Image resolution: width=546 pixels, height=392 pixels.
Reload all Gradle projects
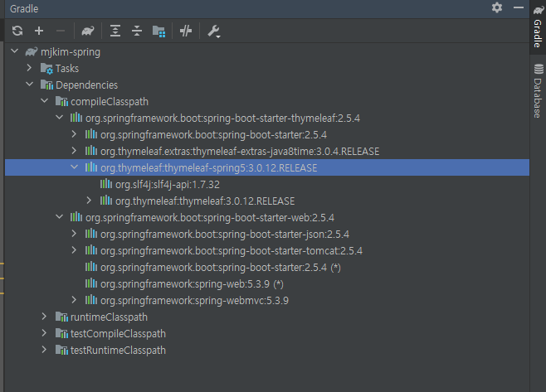click(17, 31)
